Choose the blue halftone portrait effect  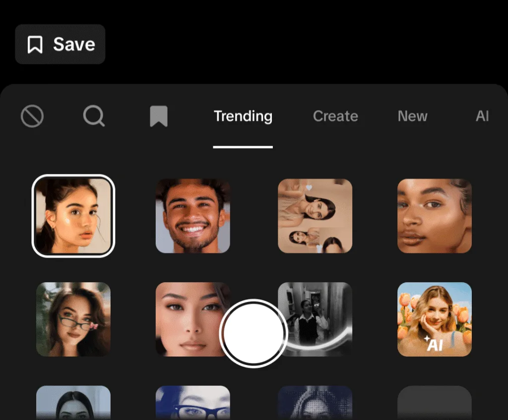[x=315, y=403]
